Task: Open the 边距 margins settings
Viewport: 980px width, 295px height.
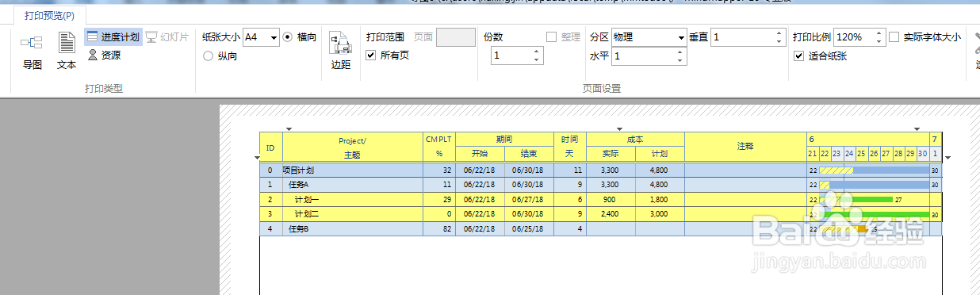Action: tap(340, 51)
